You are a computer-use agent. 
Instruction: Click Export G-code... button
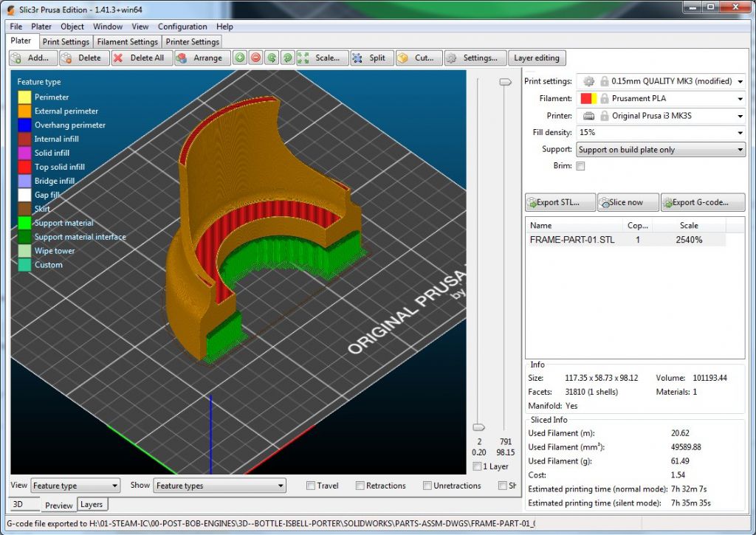[703, 202]
